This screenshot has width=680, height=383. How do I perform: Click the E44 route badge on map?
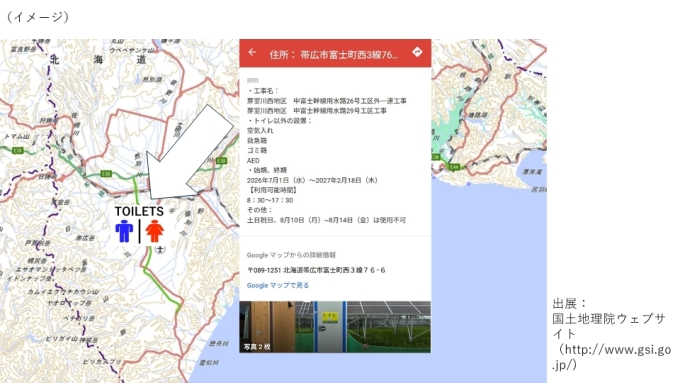454,167
